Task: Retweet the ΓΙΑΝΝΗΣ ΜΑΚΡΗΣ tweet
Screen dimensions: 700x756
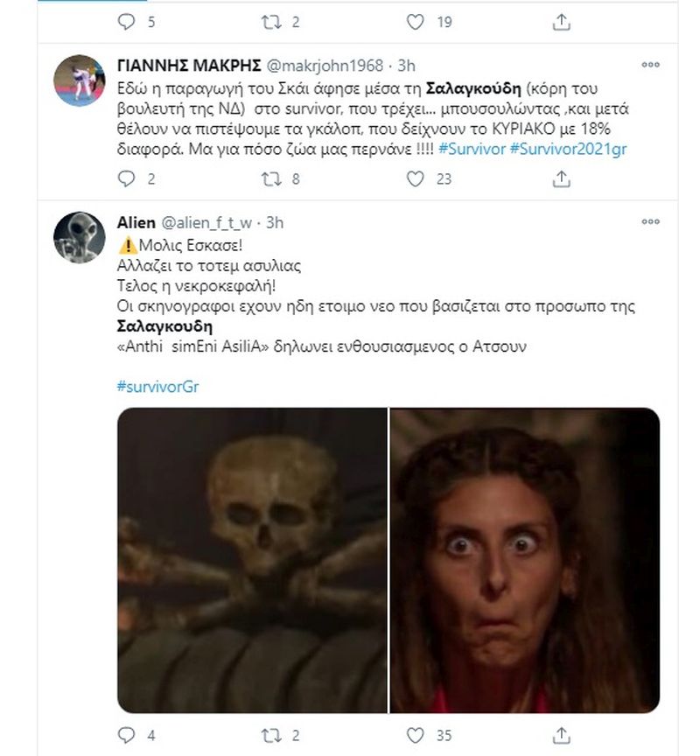Action: coord(270,179)
